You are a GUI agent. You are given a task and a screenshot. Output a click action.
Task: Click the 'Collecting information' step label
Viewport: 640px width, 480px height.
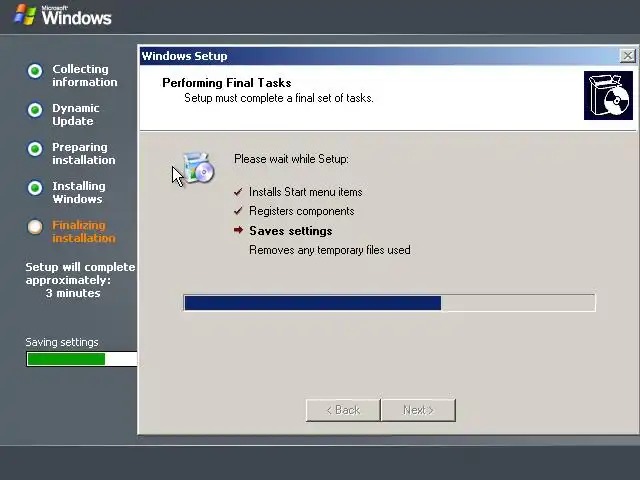point(84,76)
